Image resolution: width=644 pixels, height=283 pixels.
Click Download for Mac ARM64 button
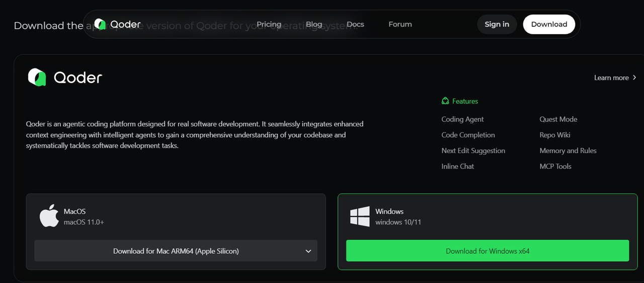click(176, 251)
